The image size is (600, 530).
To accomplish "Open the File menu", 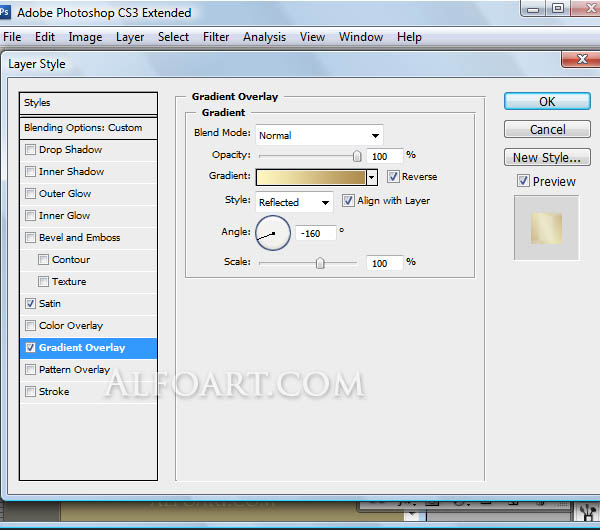I will pyautogui.click(x=12, y=37).
